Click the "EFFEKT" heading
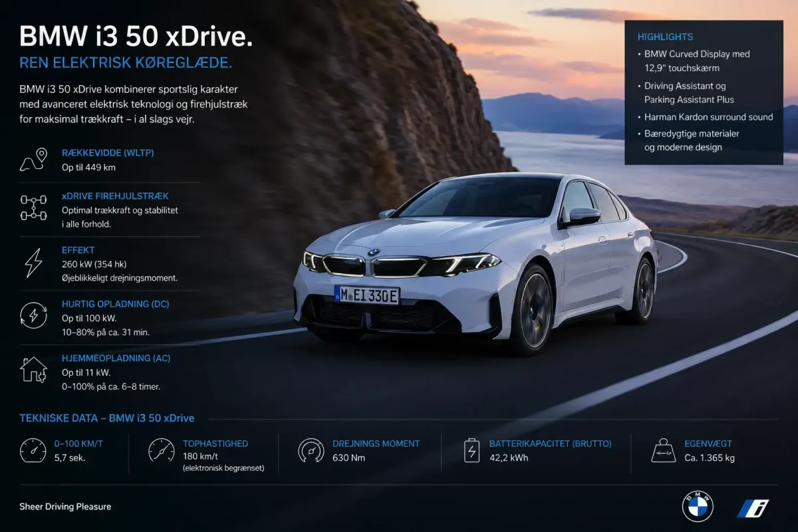798x532 pixels. [78, 251]
